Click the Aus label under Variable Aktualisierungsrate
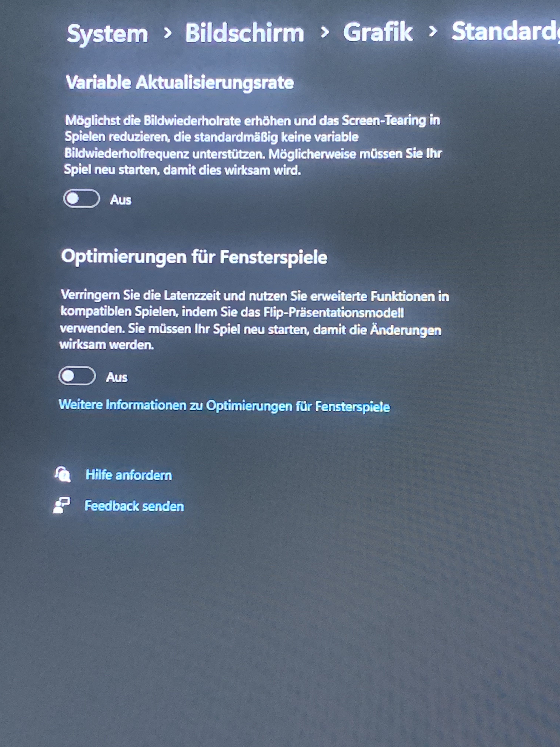This screenshot has width=560, height=747. pyautogui.click(x=121, y=200)
